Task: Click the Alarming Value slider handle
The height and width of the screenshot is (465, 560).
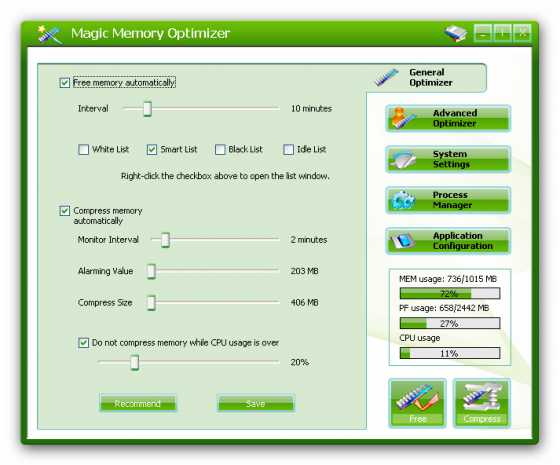Action: click(x=151, y=271)
